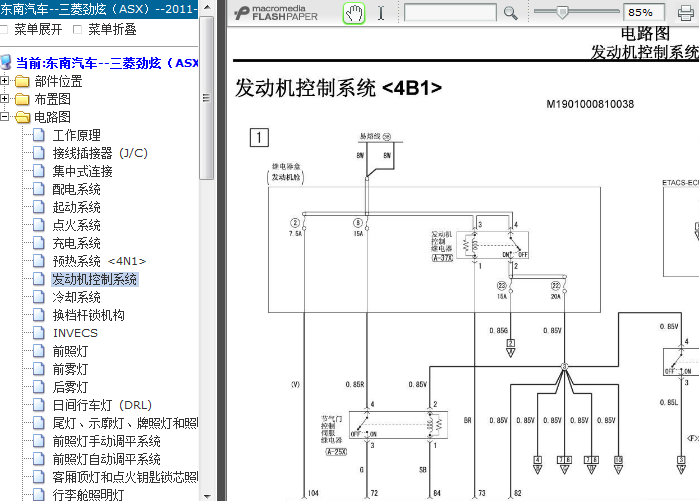Click the open 电路图 folder icon
Screen dimensions: 699x501
[x=22, y=117]
